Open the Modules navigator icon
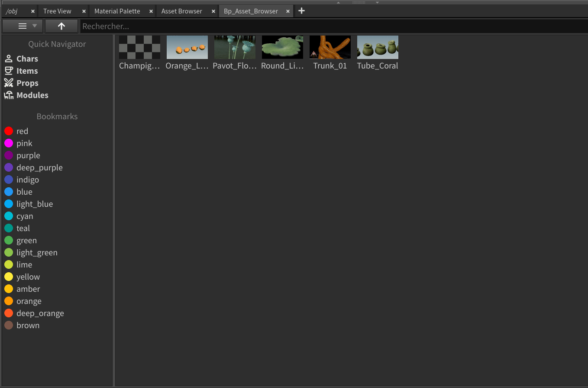Viewport: 588px width, 388px height. click(x=9, y=95)
